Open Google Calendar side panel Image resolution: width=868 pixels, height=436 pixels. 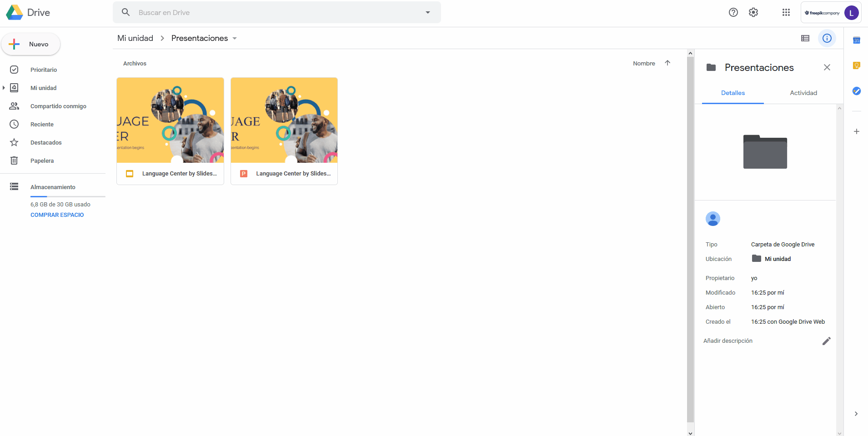coord(857,40)
